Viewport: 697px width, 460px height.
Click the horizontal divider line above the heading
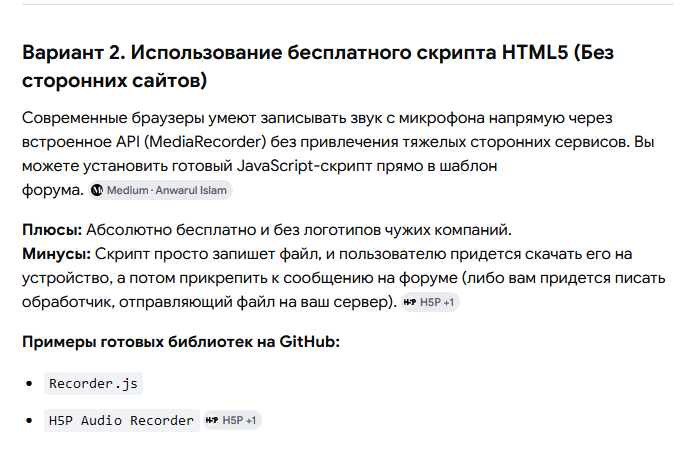point(348,4)
